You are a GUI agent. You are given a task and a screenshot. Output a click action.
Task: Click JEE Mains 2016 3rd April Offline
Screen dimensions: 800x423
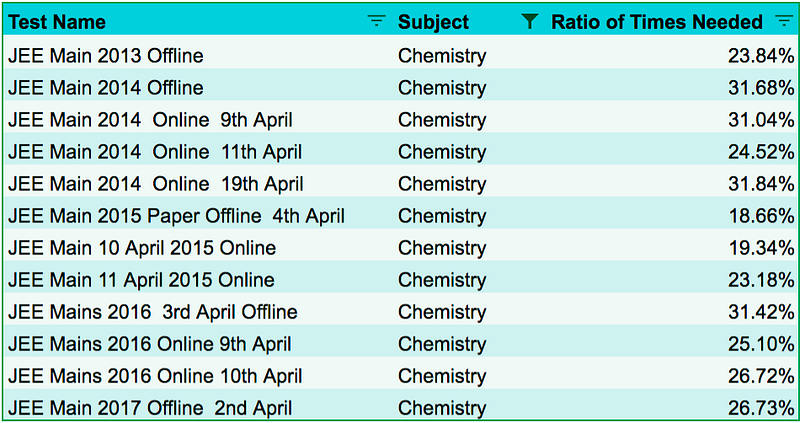(153, 312)
